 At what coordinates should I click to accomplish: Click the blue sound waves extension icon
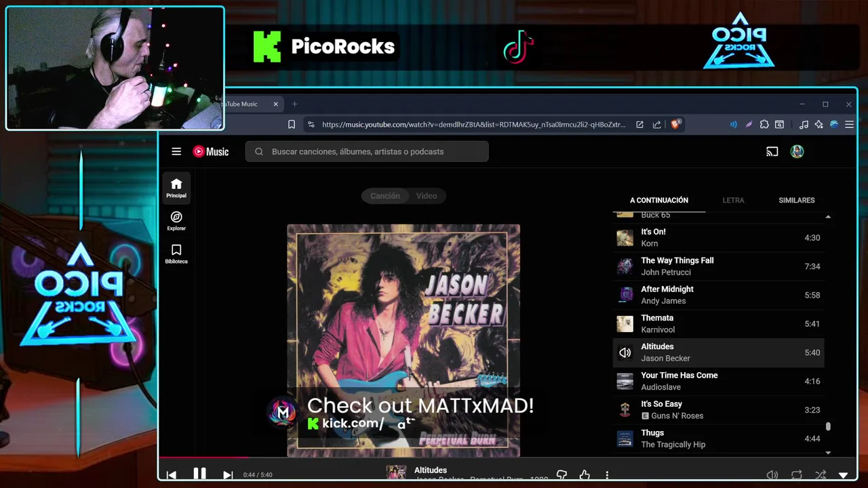tap(733, 125)
